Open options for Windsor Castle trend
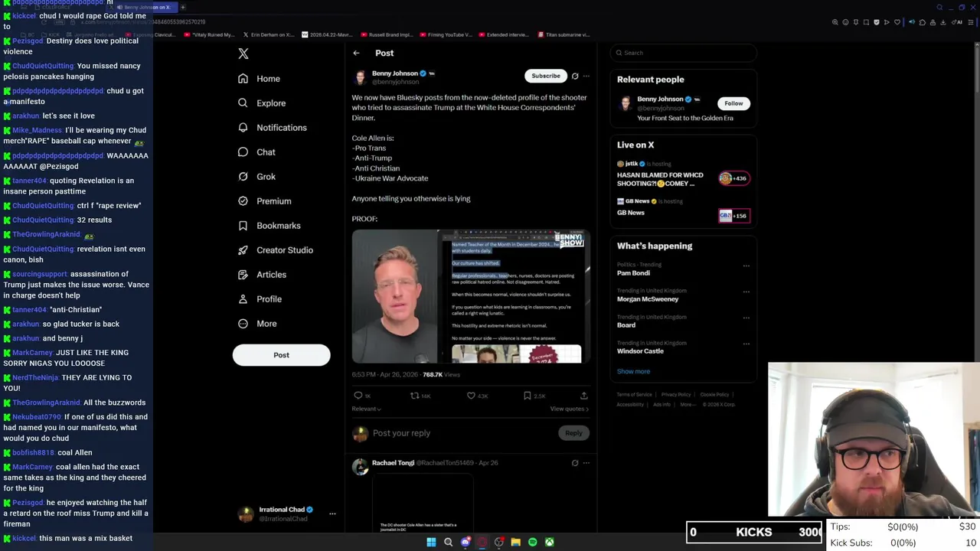Viewport: 980px width, 551px height. [746, 344]
